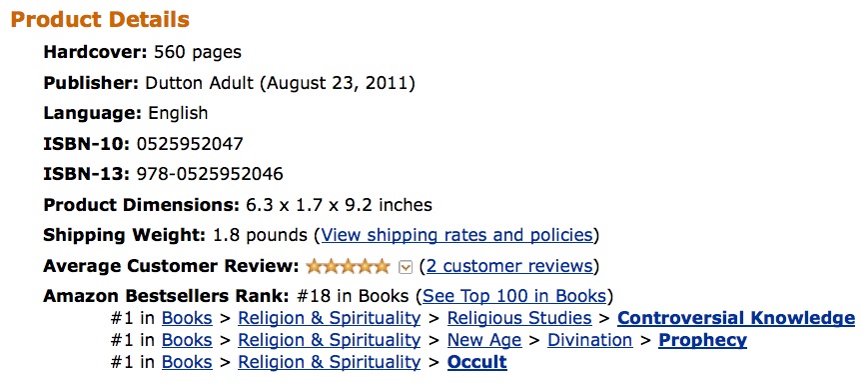Click the Divination category link
Screen dimensions: 868x384
(590, 340)
